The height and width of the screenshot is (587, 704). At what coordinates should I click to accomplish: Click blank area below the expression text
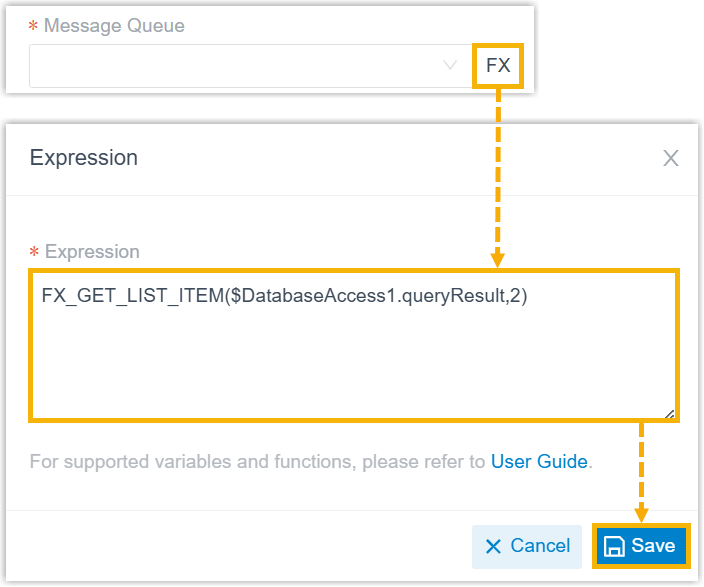coord(353,364)
